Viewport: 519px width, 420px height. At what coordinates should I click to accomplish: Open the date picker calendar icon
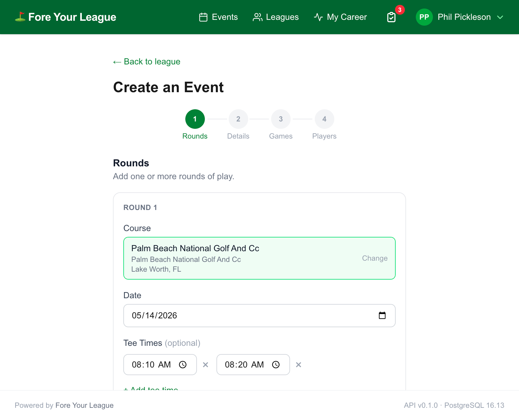pyautogui.click(x=382, y=315)
